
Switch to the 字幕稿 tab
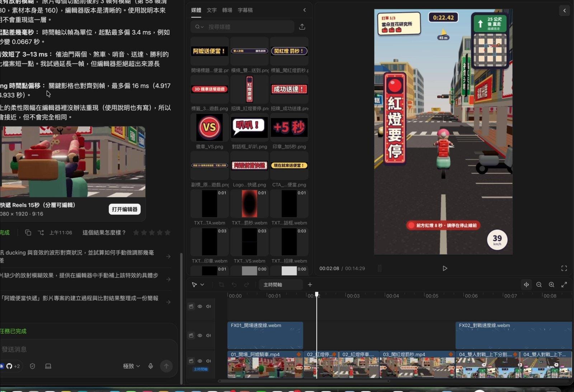[245, 10]
